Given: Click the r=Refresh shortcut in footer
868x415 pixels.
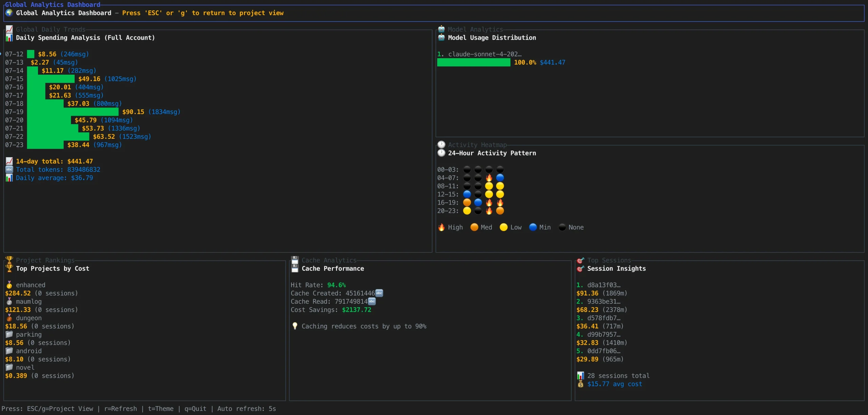Looking at the screenshot, I should (120, 409).
